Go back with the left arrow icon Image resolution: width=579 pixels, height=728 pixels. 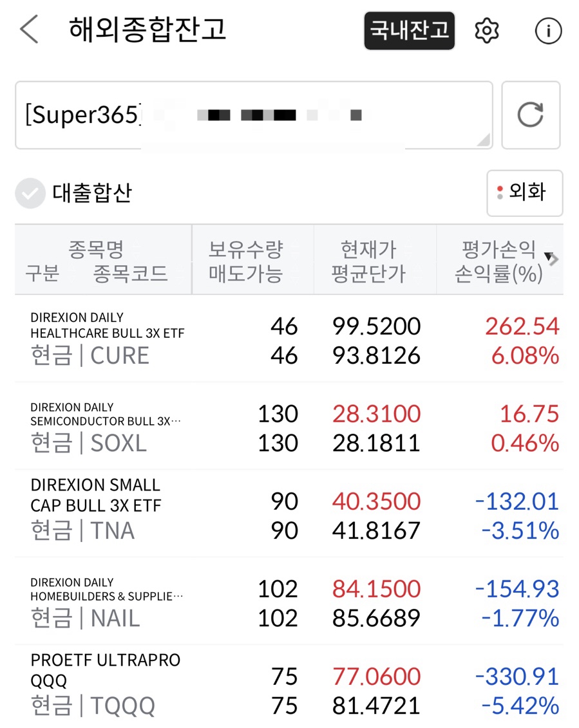click(x=29, y=29)
